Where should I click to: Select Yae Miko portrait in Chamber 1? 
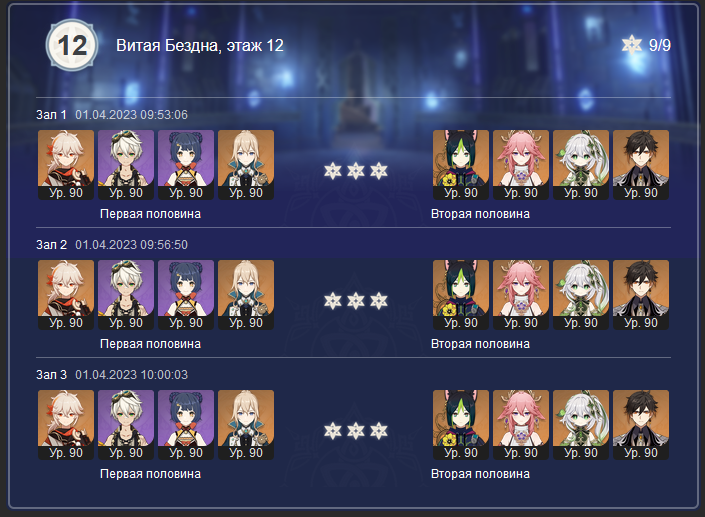click(521, 165)
